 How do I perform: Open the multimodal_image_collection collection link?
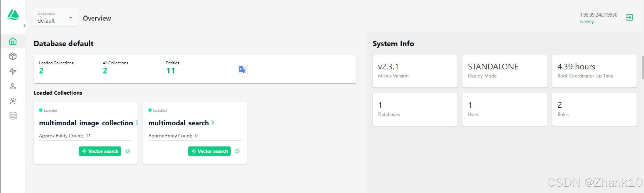(x=86, y=123)
